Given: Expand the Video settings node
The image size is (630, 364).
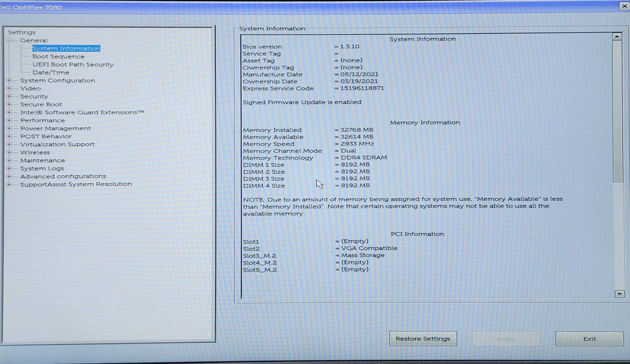Looking at the screenshot, I should [9, 88].
